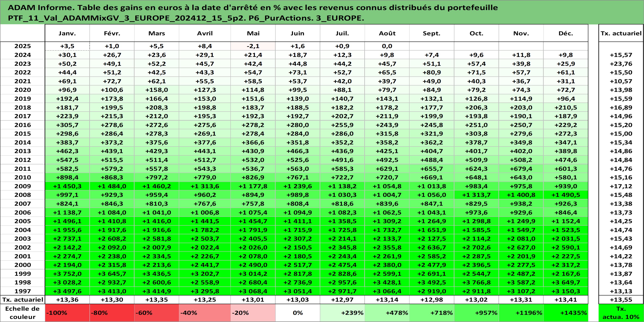Select value '+223,9' in Janv. 2017
644x322 pixels.
(x=67, y=116)
